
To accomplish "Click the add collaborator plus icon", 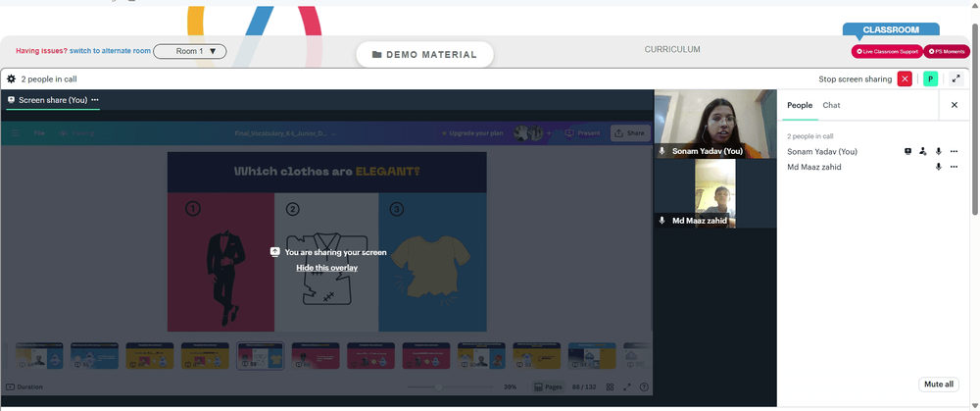I will [x=550, y=133].
